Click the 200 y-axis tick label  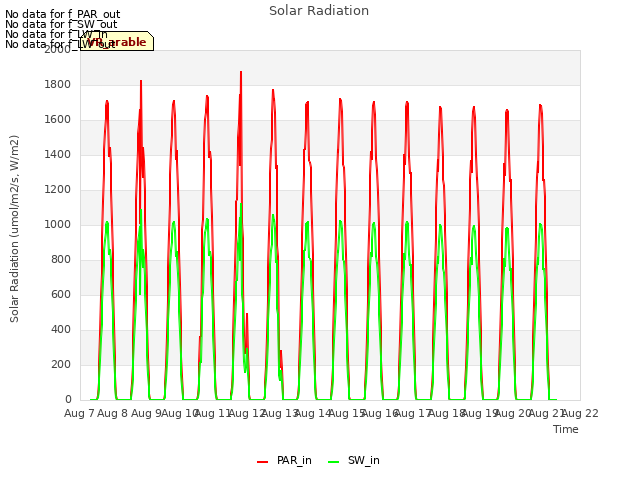[x=61, y=364]
